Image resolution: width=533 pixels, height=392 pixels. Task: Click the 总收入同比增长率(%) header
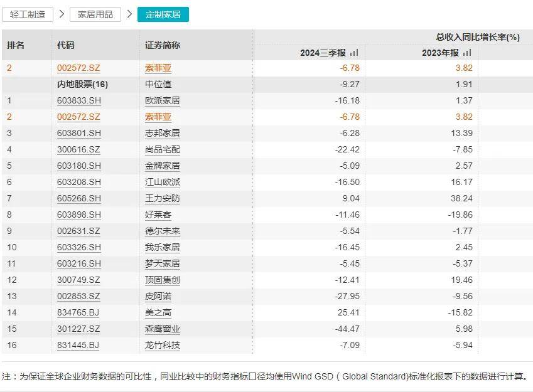(478, 37)
